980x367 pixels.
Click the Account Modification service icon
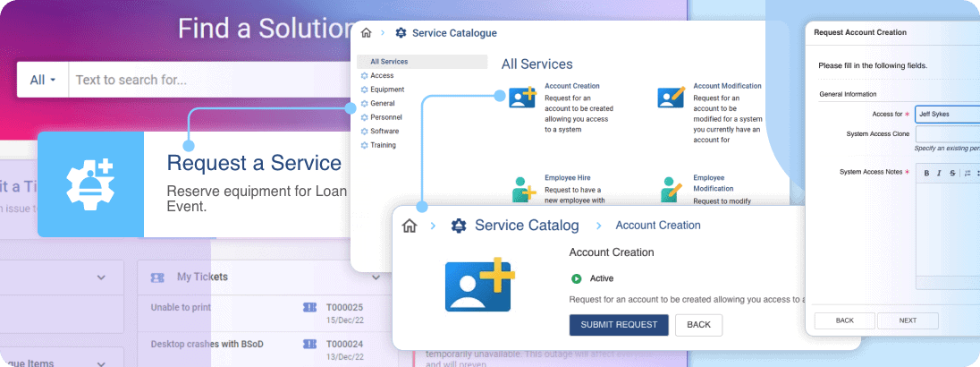[671, 97]
